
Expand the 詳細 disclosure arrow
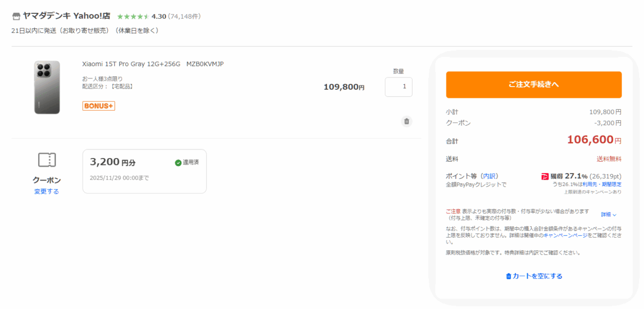coord(614,214)
